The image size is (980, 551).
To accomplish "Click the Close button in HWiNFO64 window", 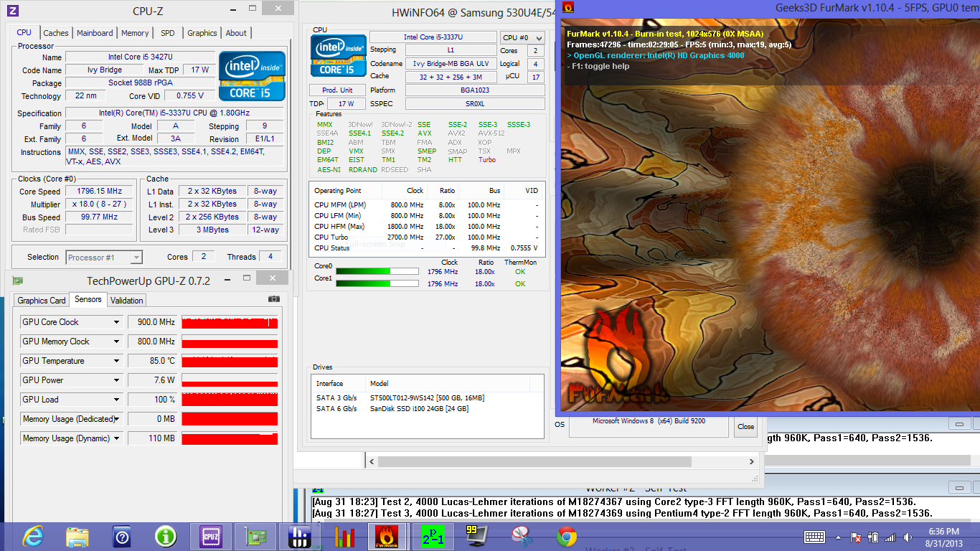I will pos(746,427).
